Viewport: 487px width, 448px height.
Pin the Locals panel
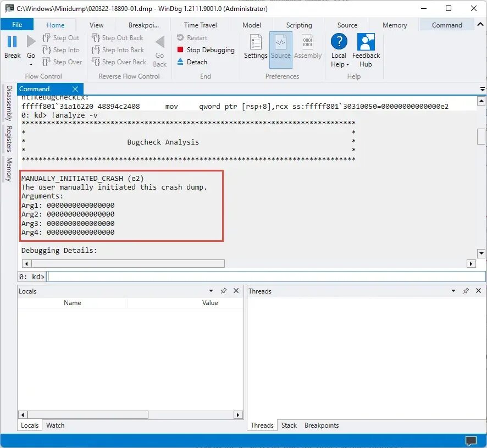224,291
